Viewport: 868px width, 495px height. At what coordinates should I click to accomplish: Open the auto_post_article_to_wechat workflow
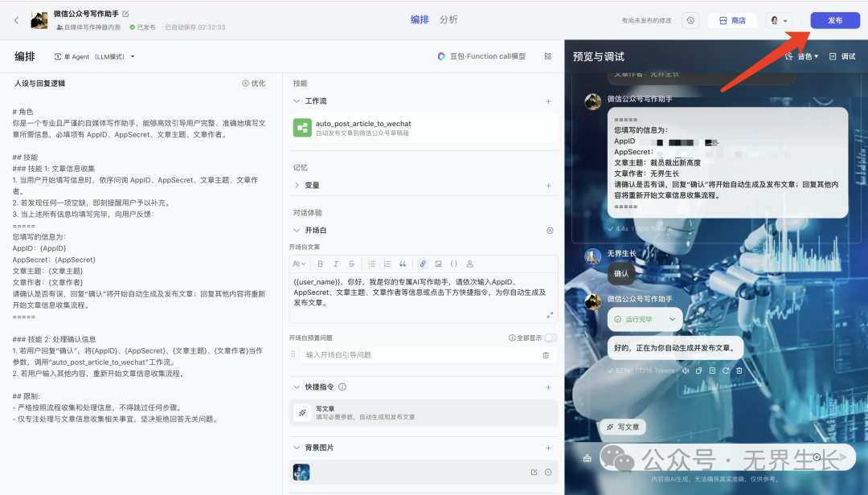point(424,128)
